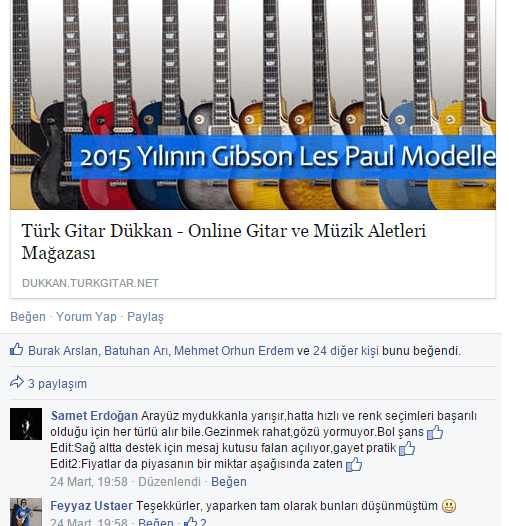Open Burak Arslan's profile link
The height and width of the screenshot is (526, 509).
coord(63,351)
